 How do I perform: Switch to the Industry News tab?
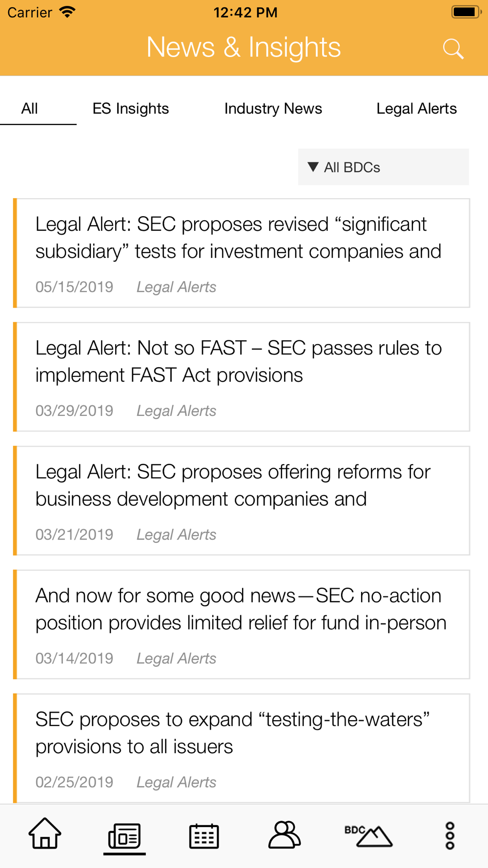pos(273,108)
